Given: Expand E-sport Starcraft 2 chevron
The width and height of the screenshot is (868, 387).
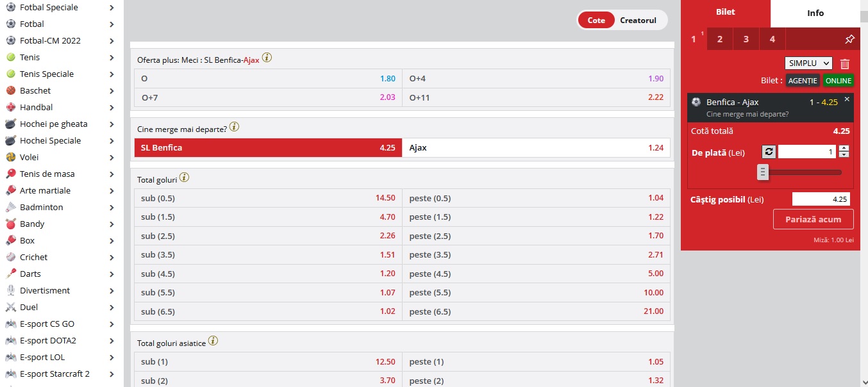Looking at the screenshot, I should (x=112, y=374).
